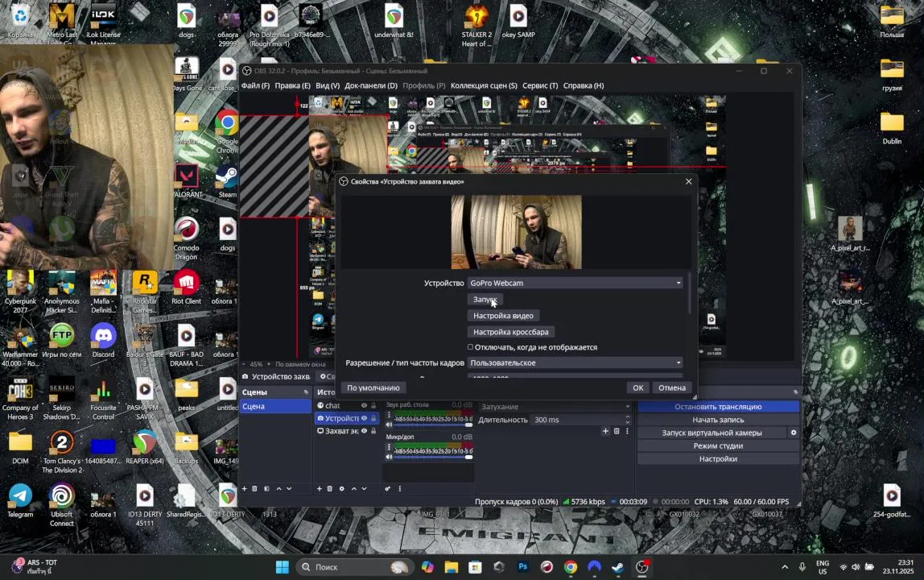Lock the chat source
924x580 pixels.
[373, 405]
